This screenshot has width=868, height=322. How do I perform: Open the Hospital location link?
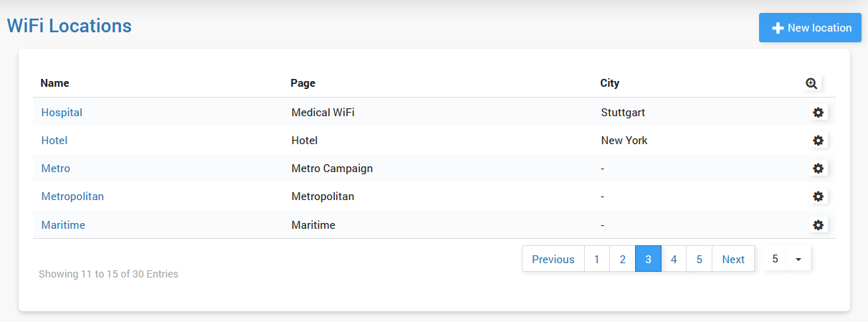62,113
